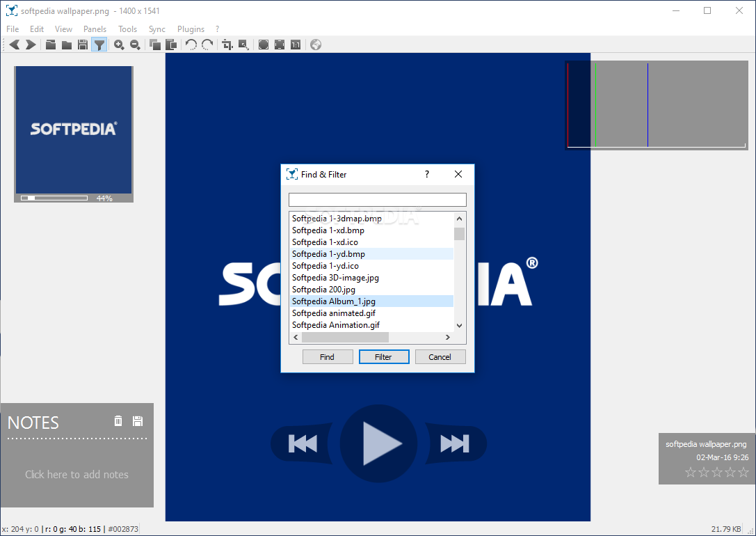Viewport: 756px width, 536px height.
Task: Click the help question mark in Find & Filter dialog
Action: (427, 174)
